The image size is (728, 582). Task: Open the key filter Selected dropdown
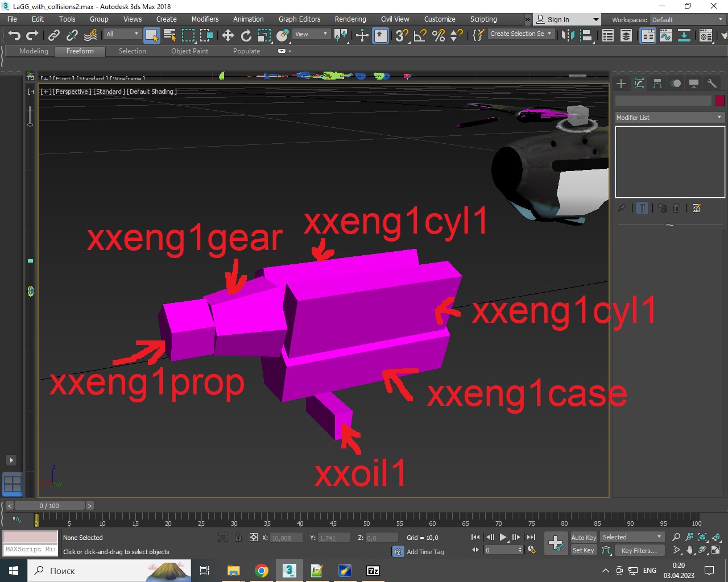pyautogui.click(x=632, y=537)
